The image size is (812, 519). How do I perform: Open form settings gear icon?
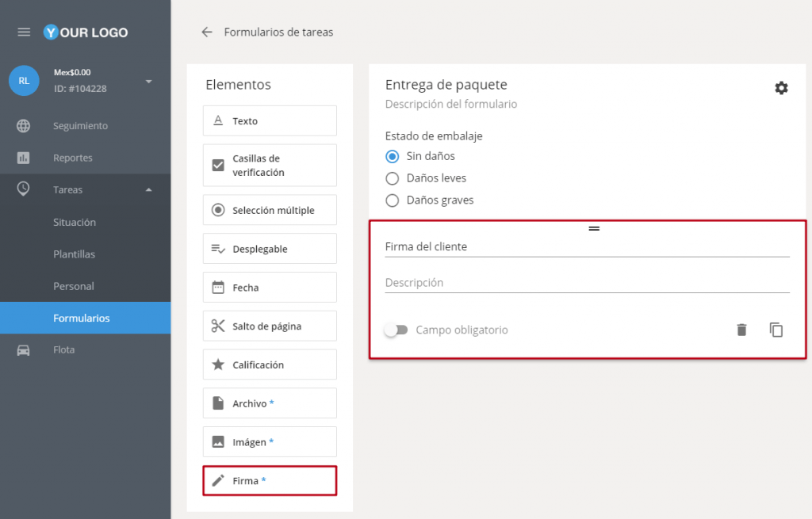(x=781, y=88)
